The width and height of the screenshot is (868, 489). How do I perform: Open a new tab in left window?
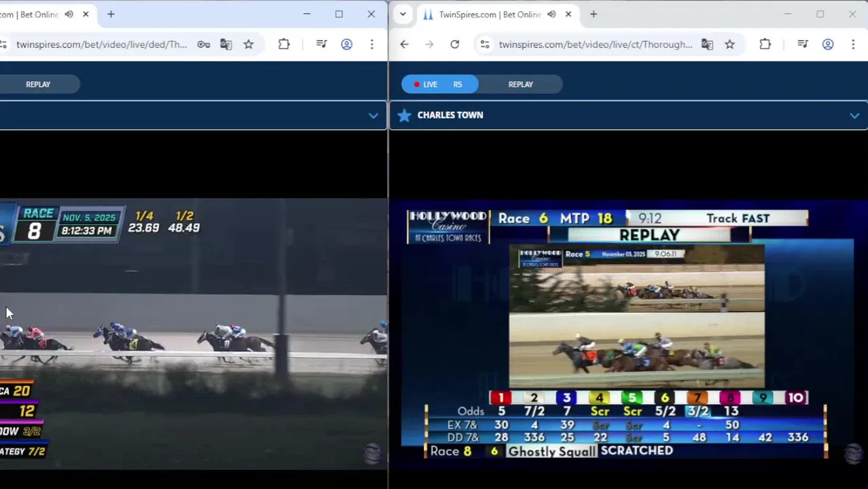point(111,14)
